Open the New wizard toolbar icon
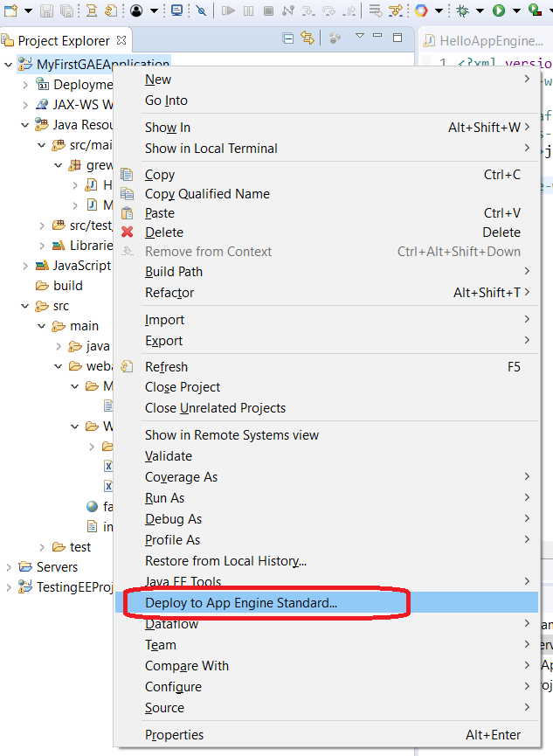553x756 pixels. click(x=10, y=10)
